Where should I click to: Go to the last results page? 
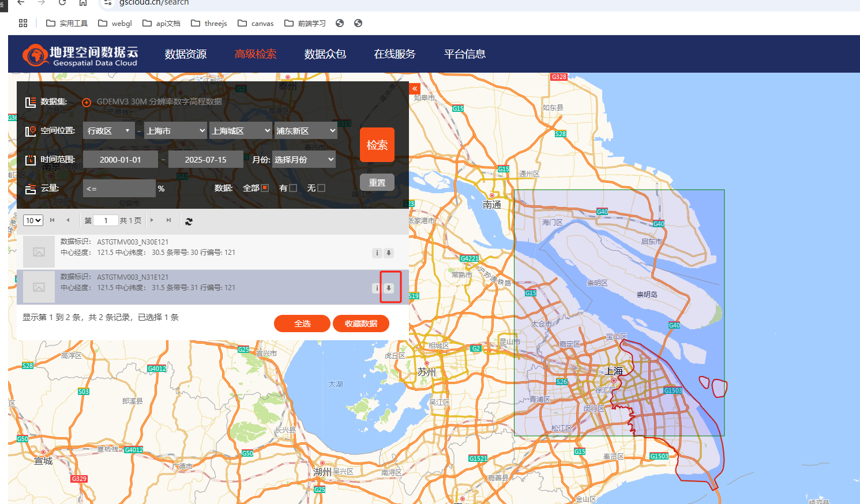168,220
